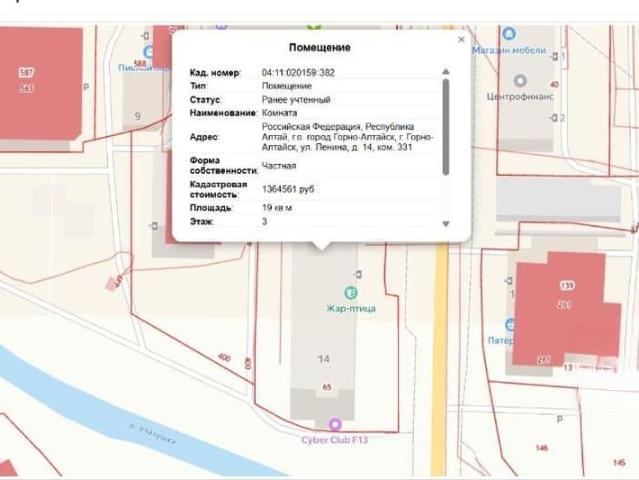Click the ownership value Частная

pos(279,166)
